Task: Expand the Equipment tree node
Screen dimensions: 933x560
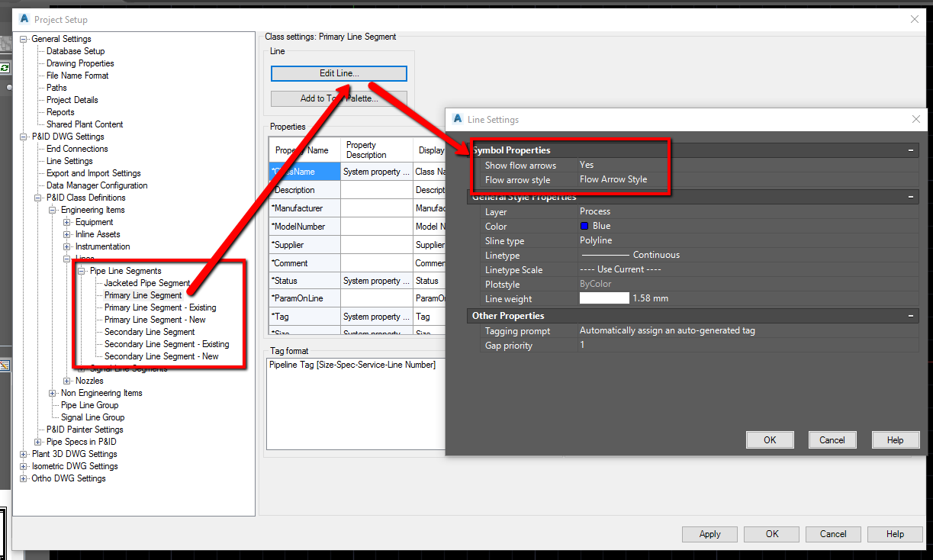Action: pyautogui.click(x=66, y=222)
